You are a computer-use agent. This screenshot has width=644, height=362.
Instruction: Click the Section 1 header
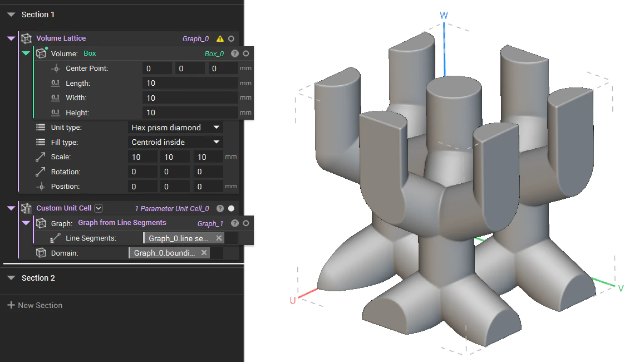click(37, 14)
